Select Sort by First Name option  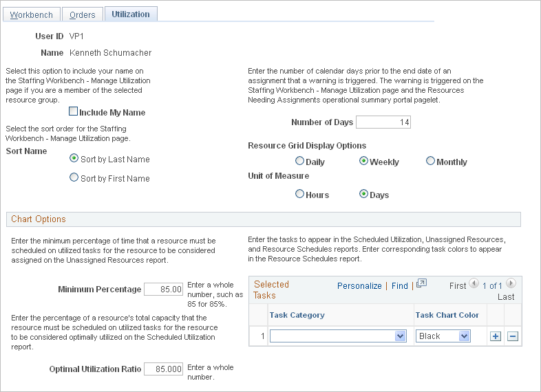[x=74, y=177]
